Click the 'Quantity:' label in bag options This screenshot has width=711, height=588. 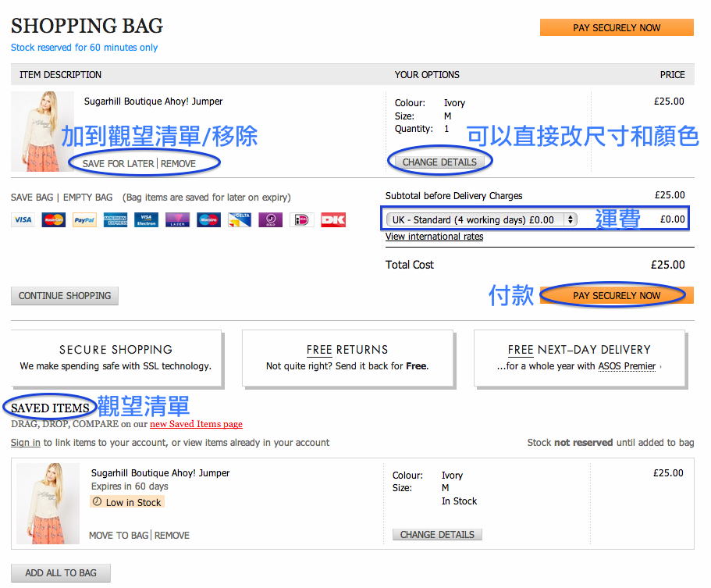(x=414, y=129)
